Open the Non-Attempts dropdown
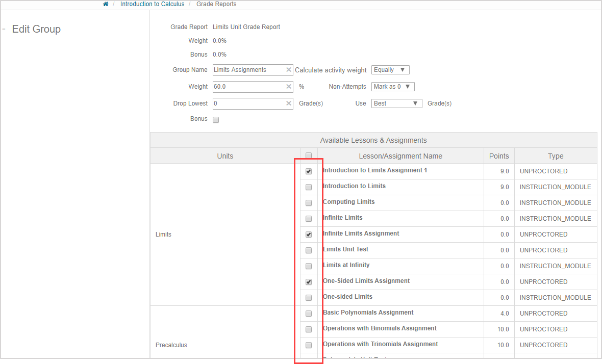This screenshot has width=602, height=364. (x=392, y=87)
